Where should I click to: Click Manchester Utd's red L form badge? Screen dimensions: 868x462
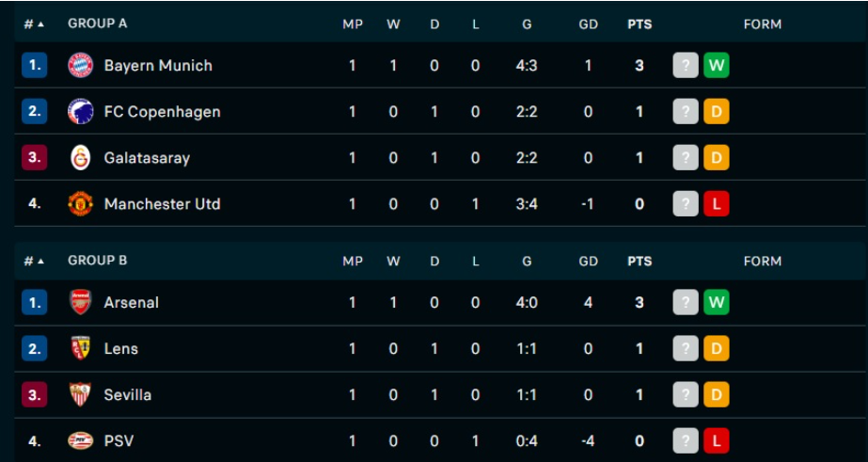coord(716,203)
